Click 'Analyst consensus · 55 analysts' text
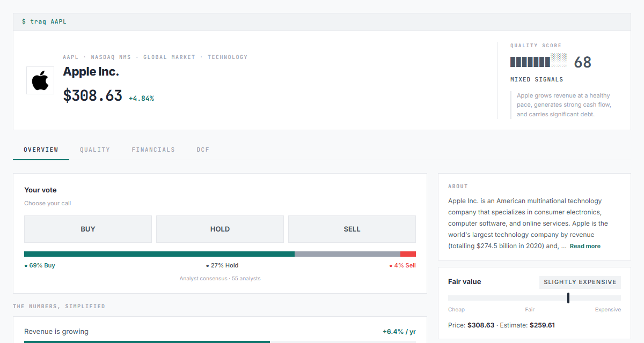The width and height of the screenshot is (644, 343). (x=220, y=279)
